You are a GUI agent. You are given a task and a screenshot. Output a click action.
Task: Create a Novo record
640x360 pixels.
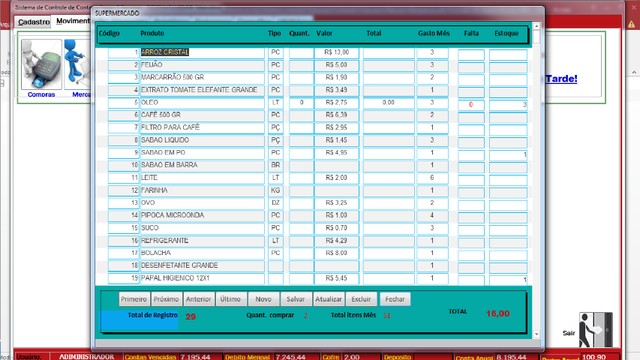click(x=263, y=299)
